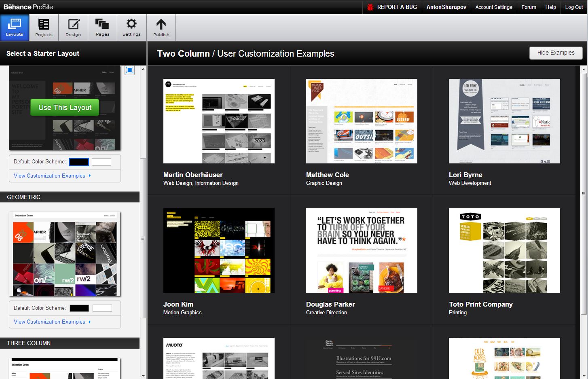
Task: Open the Help page
Action: coord(550,7)
